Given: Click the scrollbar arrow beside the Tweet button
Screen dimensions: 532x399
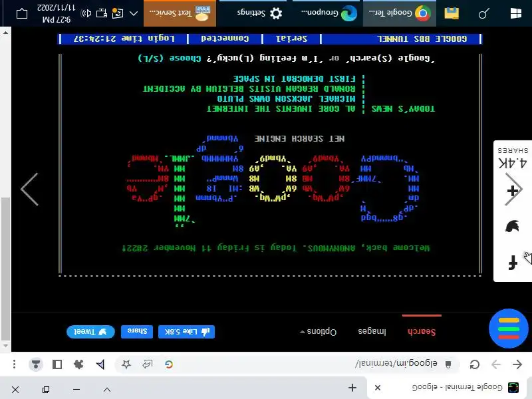Looking at the screenshot, I should pos(5,346).
